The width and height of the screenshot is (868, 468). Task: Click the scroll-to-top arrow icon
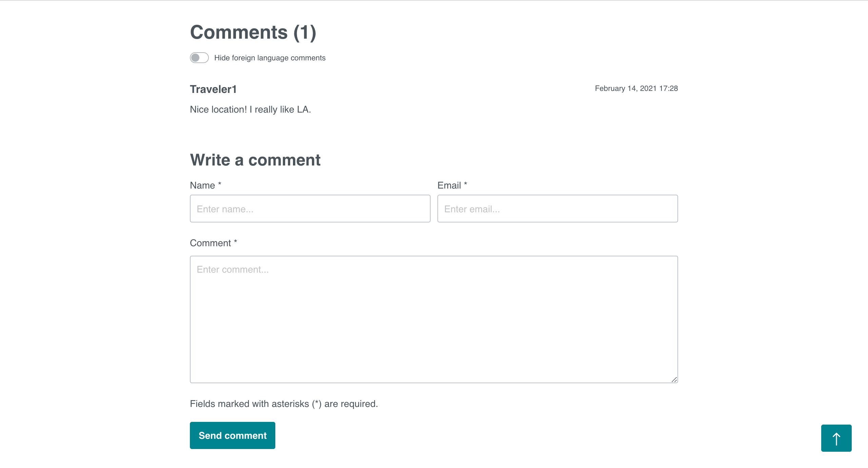click(x=836, y=438)
